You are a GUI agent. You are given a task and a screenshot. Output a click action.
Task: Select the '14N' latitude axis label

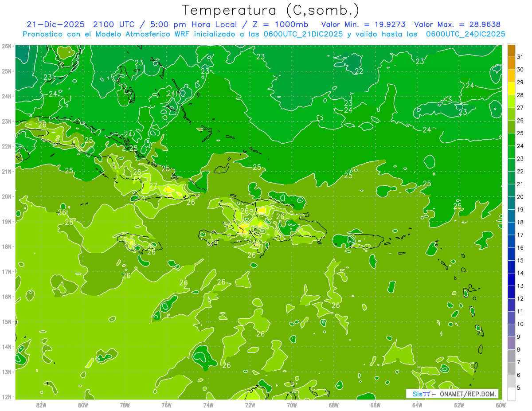coord(6,346)
